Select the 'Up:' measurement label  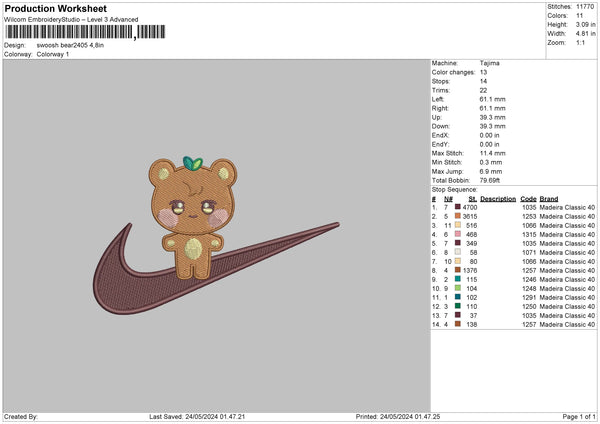coord(437,117)
